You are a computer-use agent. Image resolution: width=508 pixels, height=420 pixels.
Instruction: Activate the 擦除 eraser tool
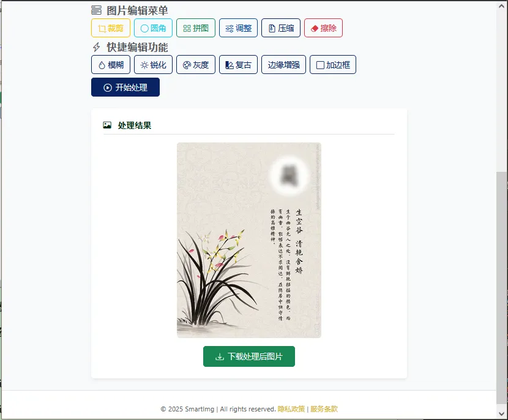[x=323, y=28]
